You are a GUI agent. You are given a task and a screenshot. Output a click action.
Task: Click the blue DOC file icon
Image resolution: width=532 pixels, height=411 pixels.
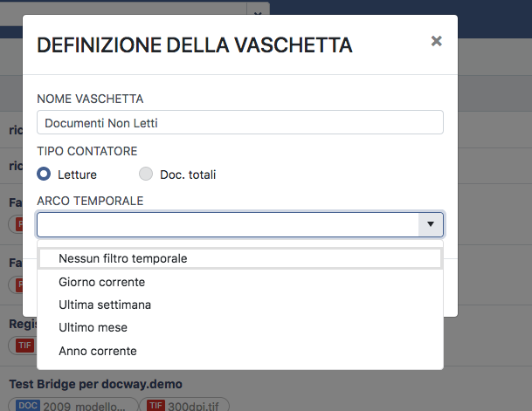tap(28, 405)
